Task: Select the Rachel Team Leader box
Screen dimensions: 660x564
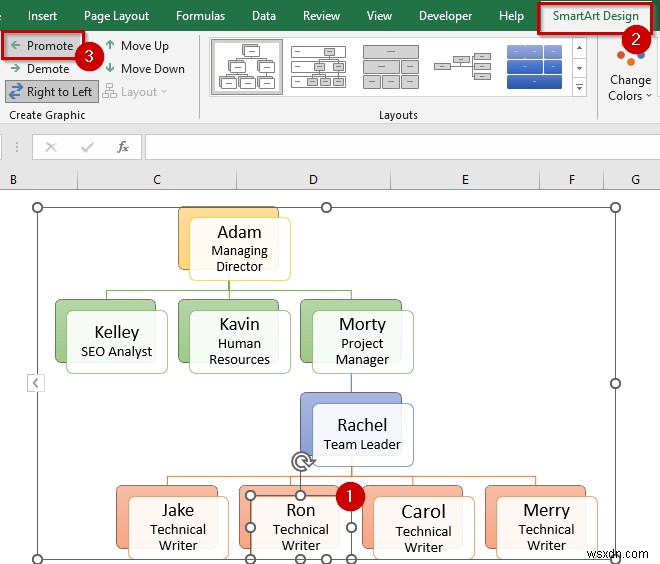Action: pos(362,434)
